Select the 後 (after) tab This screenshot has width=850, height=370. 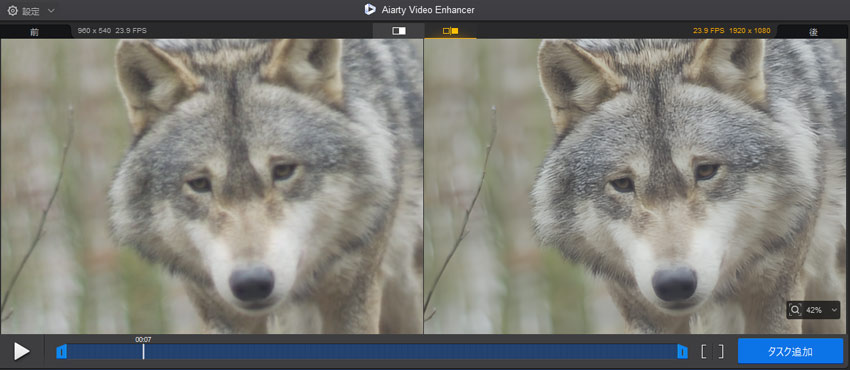[813, 32]
